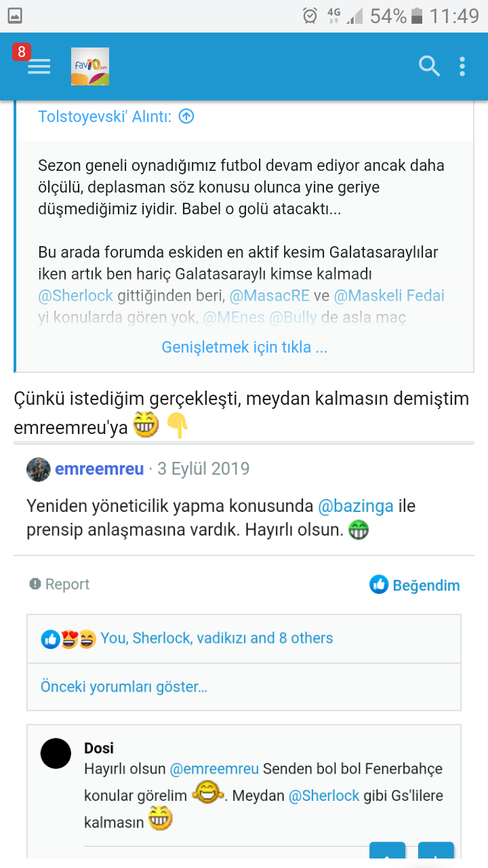488x868 pixels.
Task: Tap the scroll-up arrow button
Action: [x=388, y=853]
